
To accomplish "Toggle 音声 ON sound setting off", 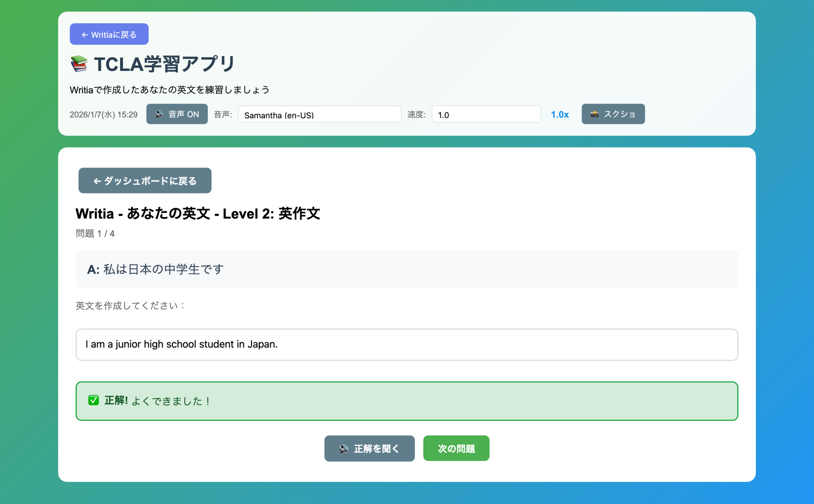I will pyautogui.click(x=177, y=114).
